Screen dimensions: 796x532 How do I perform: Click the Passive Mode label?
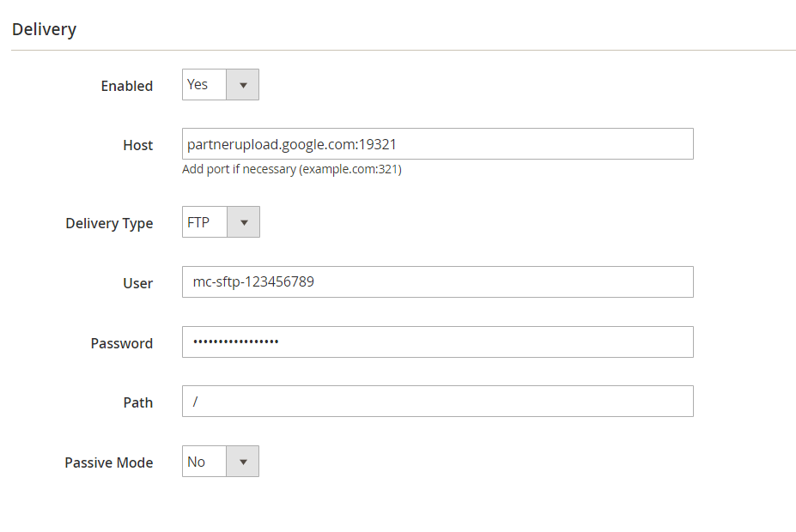click(x=109, y=462)
